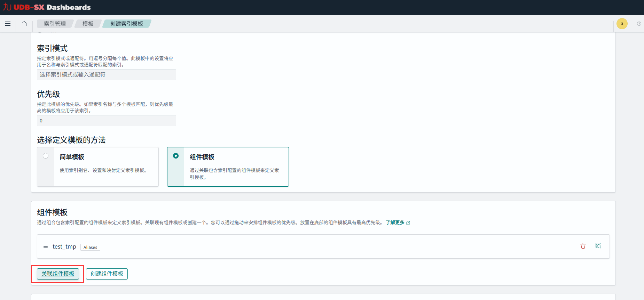Open the 选择索引模式或输入通配符 combo box

[x=107, y=75]
